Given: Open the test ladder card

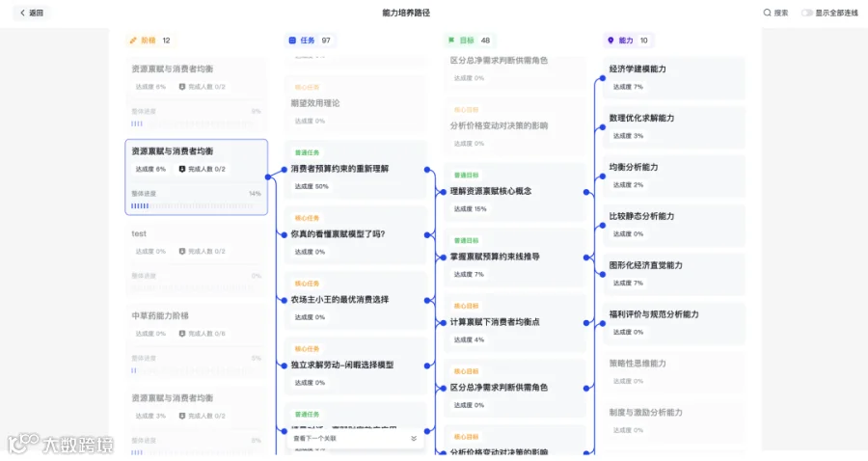Looking at the screenshot, I should pyautogui.click(x=196, y=259).
